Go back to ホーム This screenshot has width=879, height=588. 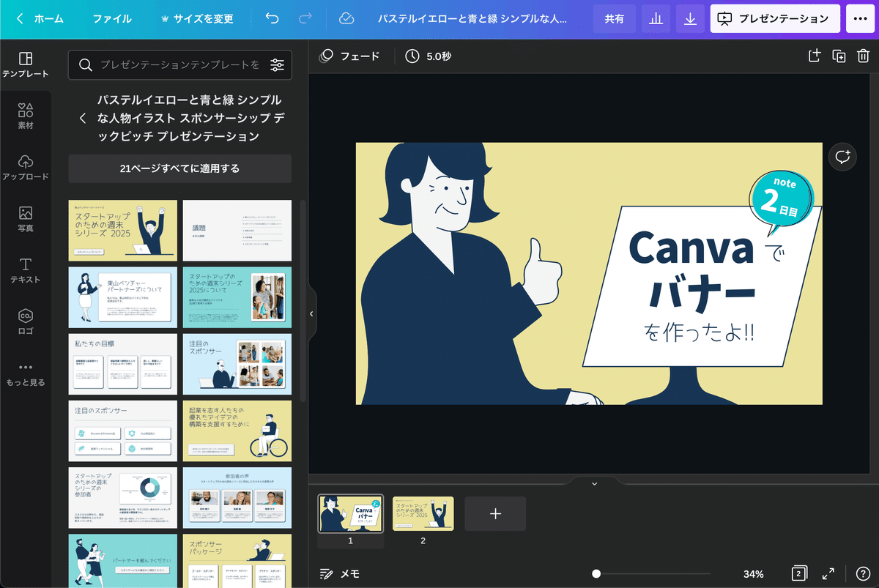(40, 19)
